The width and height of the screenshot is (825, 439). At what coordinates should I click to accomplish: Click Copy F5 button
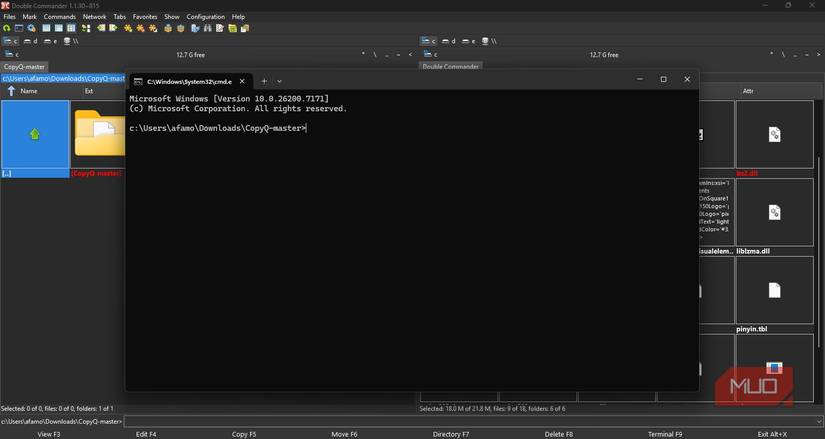(244, 434)
